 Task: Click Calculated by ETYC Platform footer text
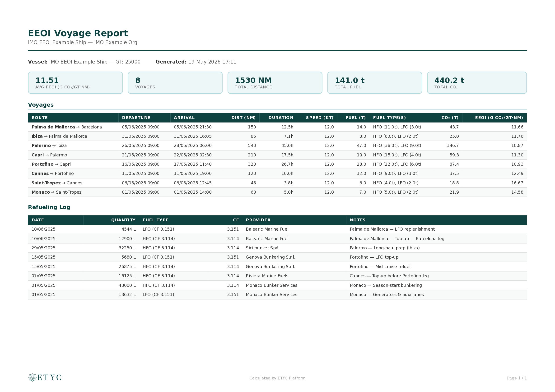[x=278, y=378]
